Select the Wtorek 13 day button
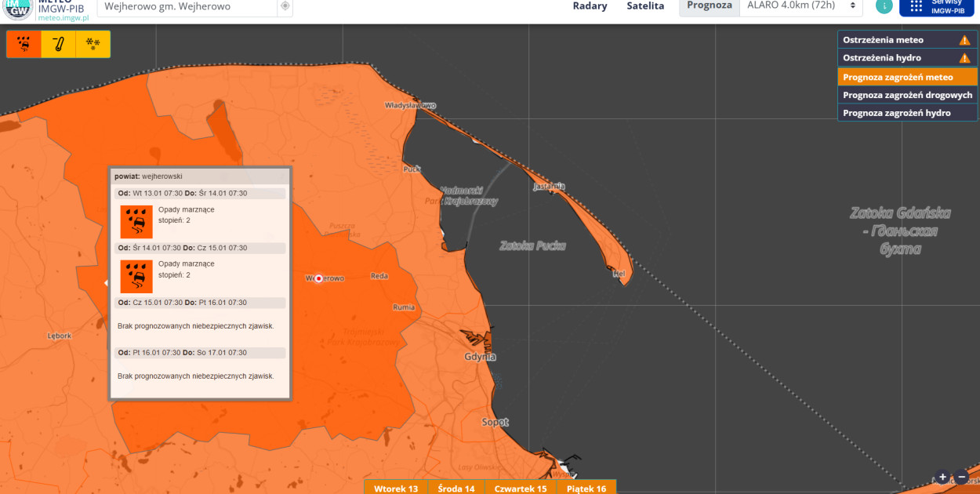This screenshot has height=494, width=980. coord(396,488)
